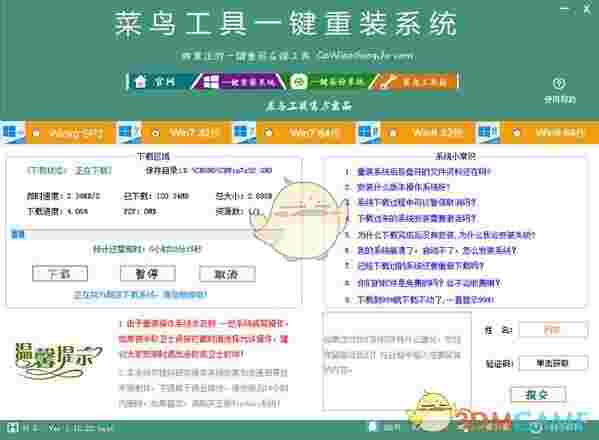Screen dimensions: 599x440
Task: Minimize the 菜鸟工具 window
Action: 565,9
